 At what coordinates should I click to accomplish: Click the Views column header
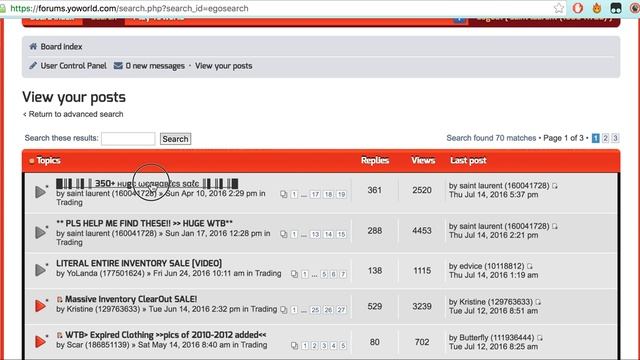tap(423, 160)
